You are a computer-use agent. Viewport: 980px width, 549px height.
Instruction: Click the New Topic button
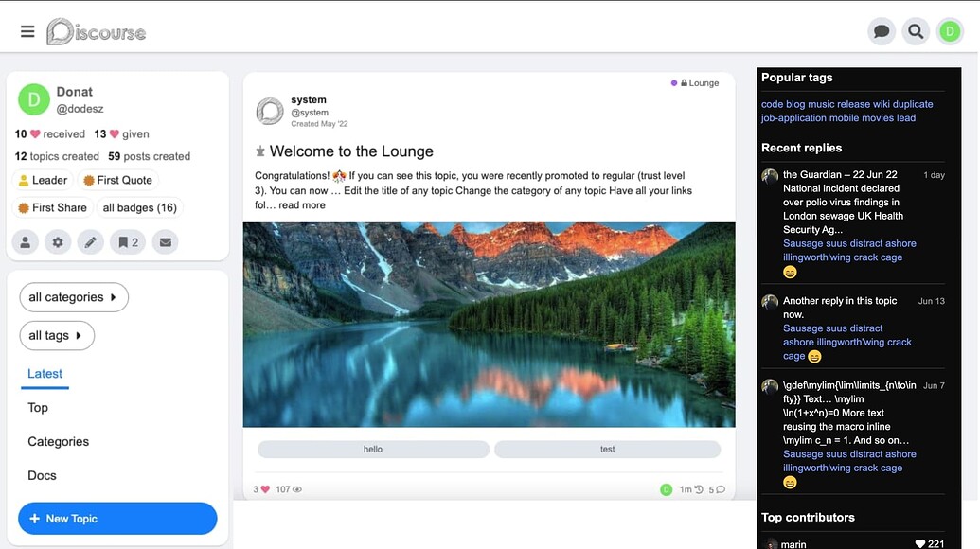click(x=117, y=519)
